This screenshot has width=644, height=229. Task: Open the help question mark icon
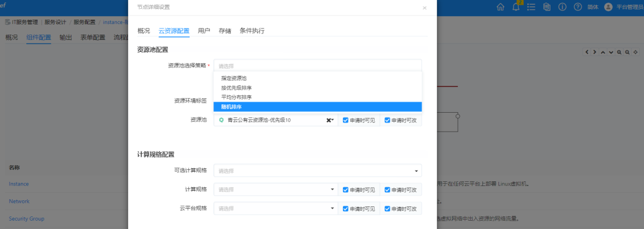[x=578, y=7]
